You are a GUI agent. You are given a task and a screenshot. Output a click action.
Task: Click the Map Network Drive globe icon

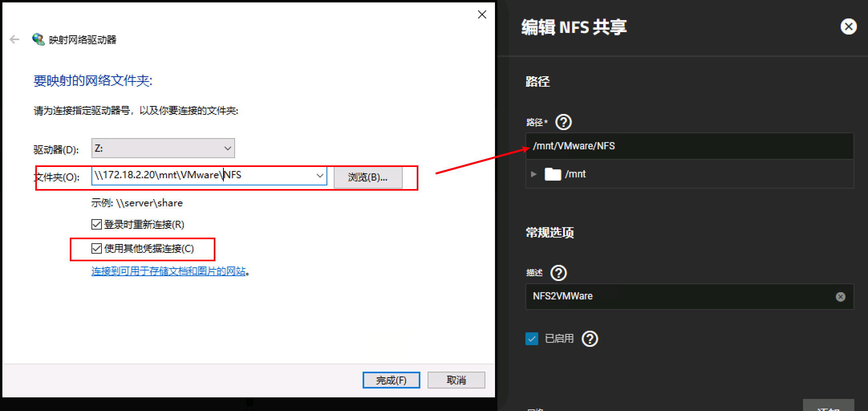[38, 39]
